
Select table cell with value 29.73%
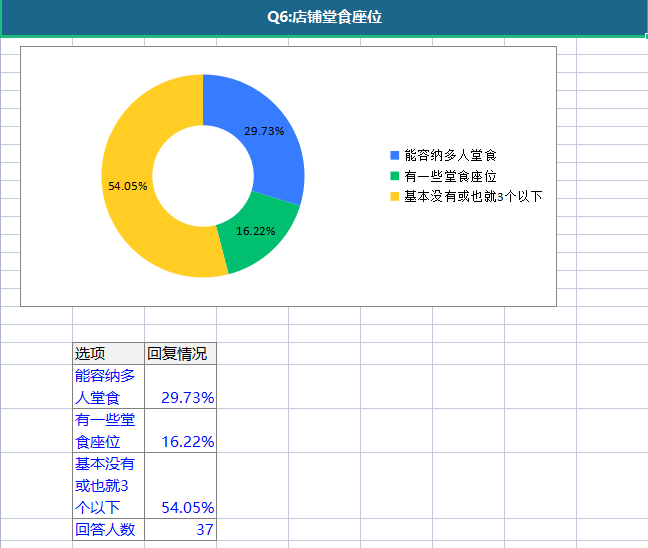point(180,386)
